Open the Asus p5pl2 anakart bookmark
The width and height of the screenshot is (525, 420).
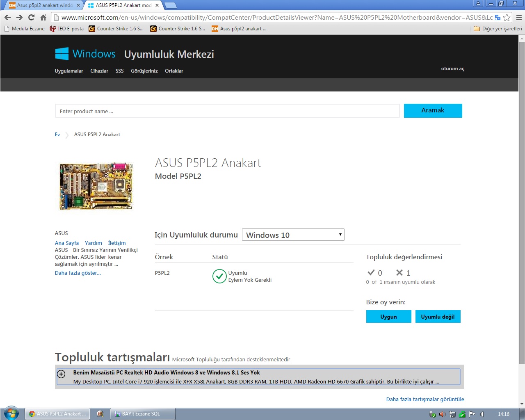(239, 29)
